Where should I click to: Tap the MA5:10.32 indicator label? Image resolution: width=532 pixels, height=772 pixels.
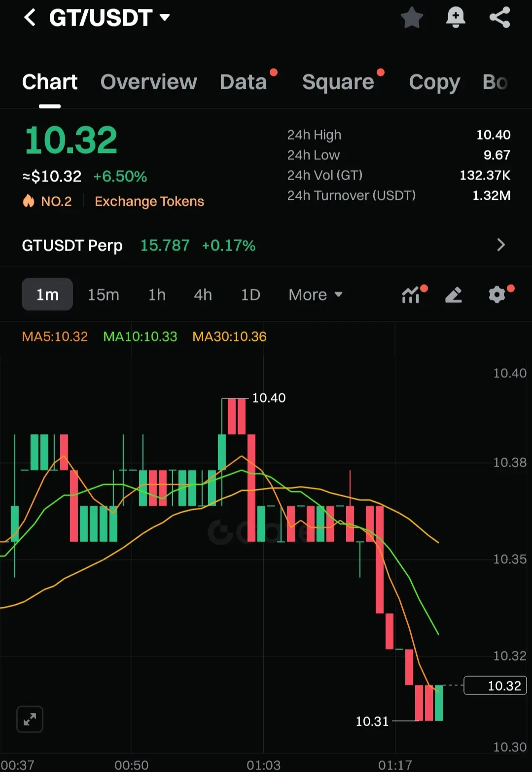(55, 336)
